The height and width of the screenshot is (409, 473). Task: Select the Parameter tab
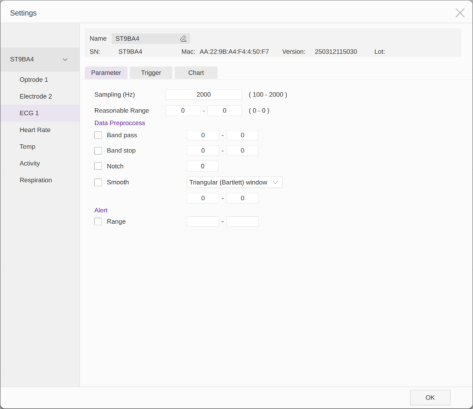[x=106, y=73]
